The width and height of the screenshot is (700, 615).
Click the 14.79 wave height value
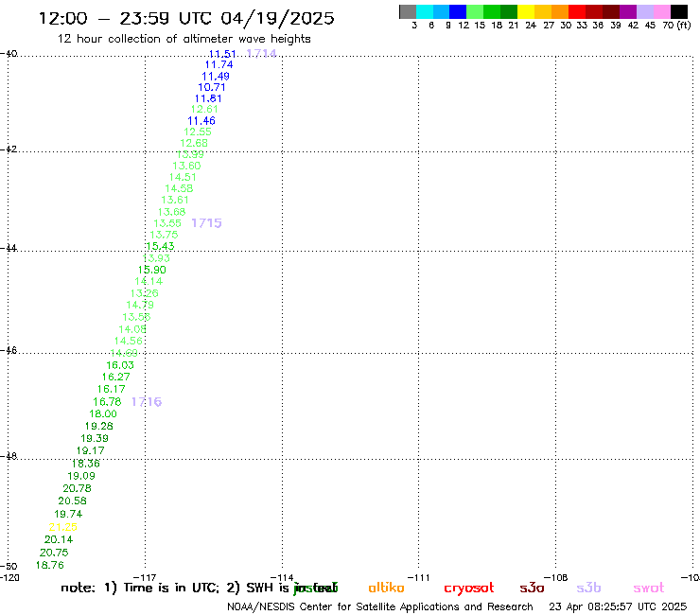(x=140, y=306)
